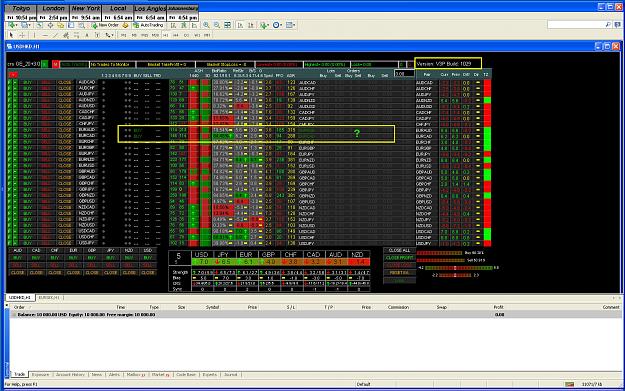Open the Templates dropdown
625x391 pixels.
coord(291,25)
